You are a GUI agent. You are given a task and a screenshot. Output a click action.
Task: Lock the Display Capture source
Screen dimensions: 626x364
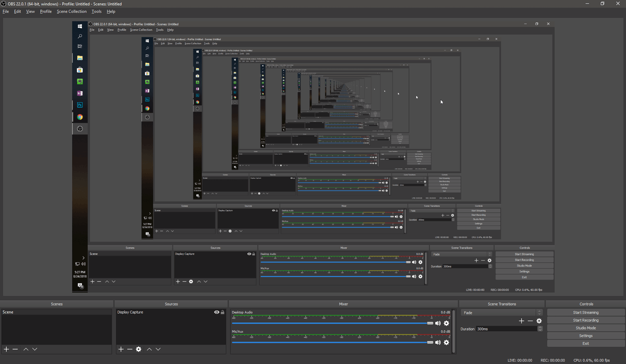[223, 312]
